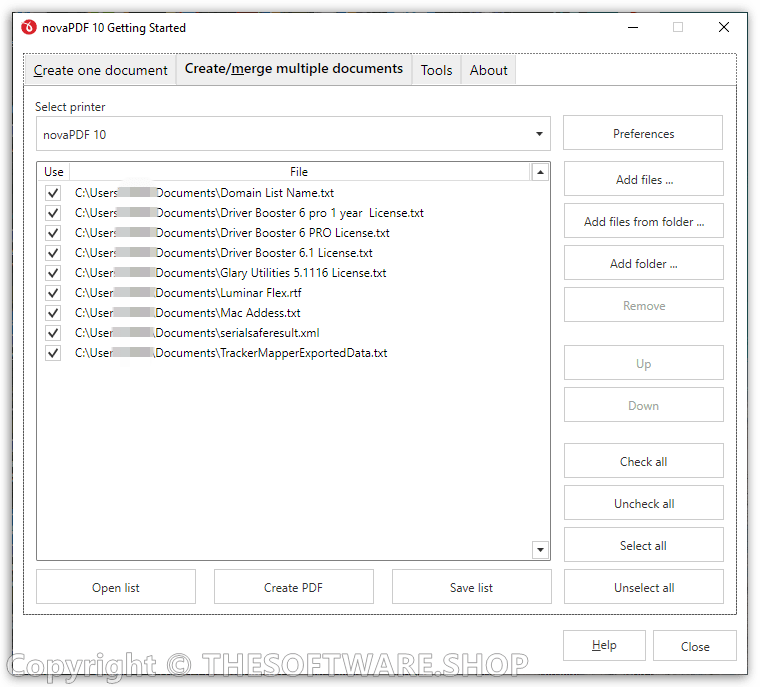This screenshot has height=687, width=760.
Task: Select Driver Booster 6.1 License.txt path
Action: (223, 253)
